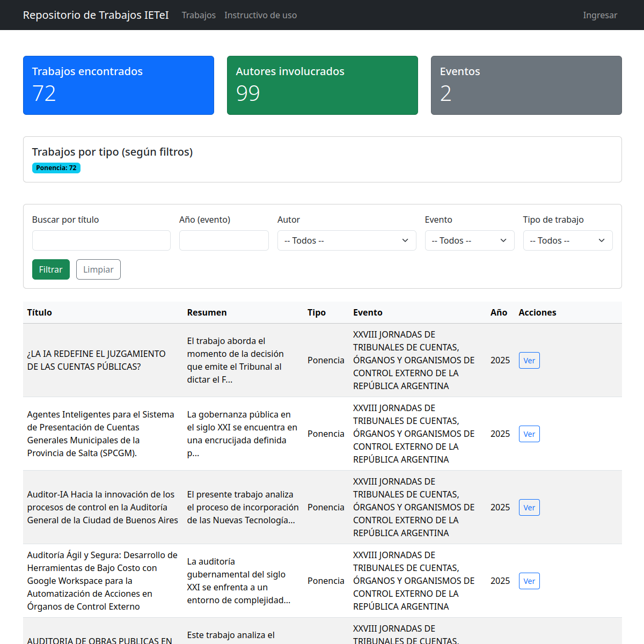Click the Eventos 2 card

pos(526,85)
